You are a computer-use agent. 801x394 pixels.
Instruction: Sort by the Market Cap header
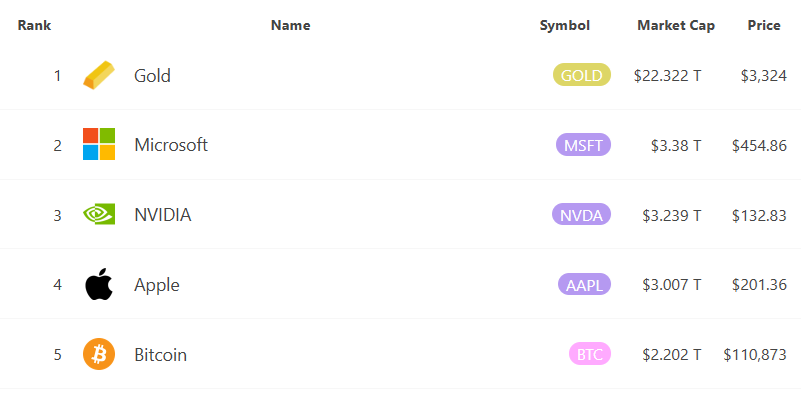[x=676, y=25]
